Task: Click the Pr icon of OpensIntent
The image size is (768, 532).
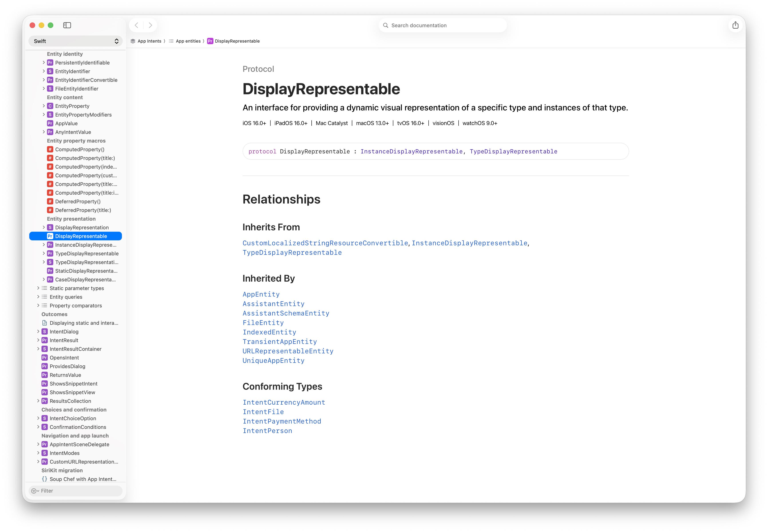Action: tap(44, 358)
